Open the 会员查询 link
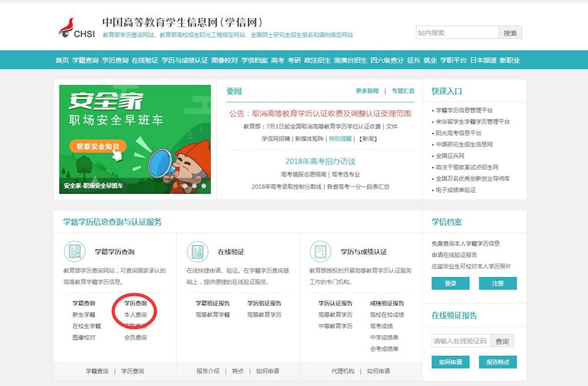Viewport: 588px width, 386px height. 135,338
